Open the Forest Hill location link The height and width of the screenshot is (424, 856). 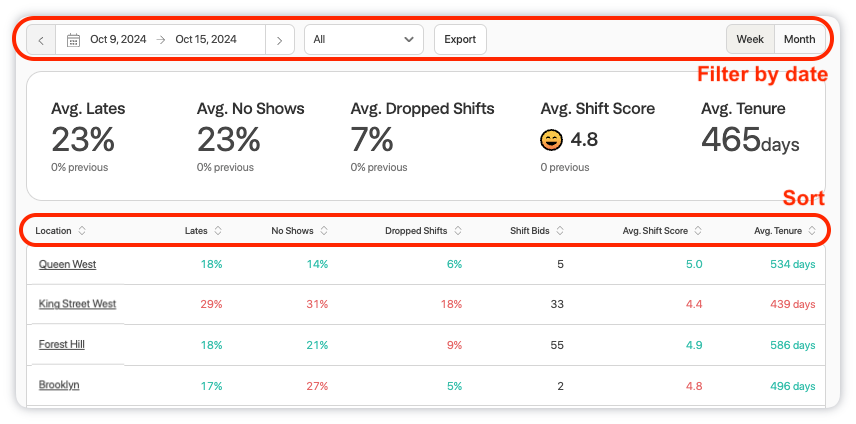[61, 344]
